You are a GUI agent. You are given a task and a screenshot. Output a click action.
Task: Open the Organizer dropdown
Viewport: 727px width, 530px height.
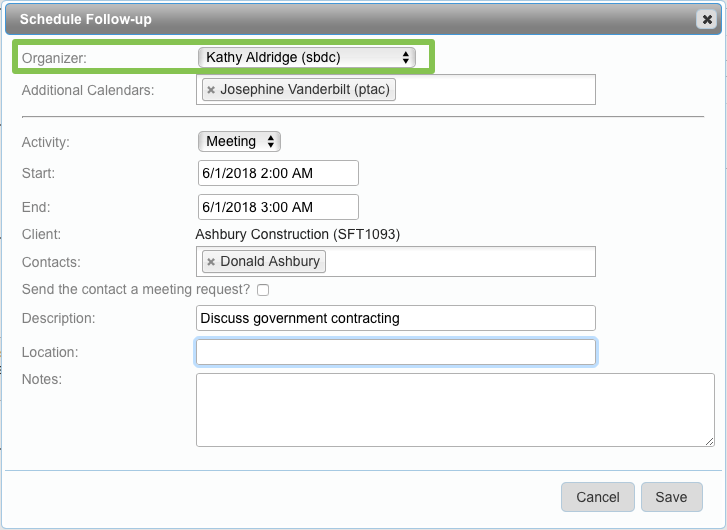click(x=307, y=58)
